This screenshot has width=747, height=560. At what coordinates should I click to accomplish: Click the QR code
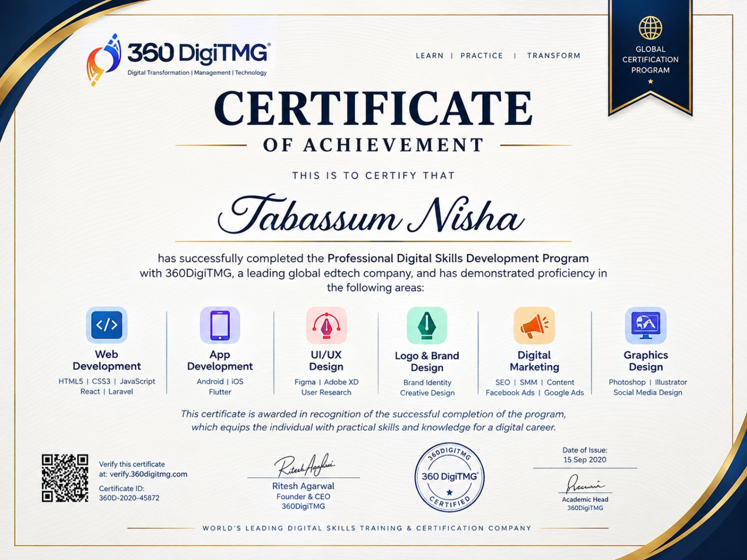point(65,478)
